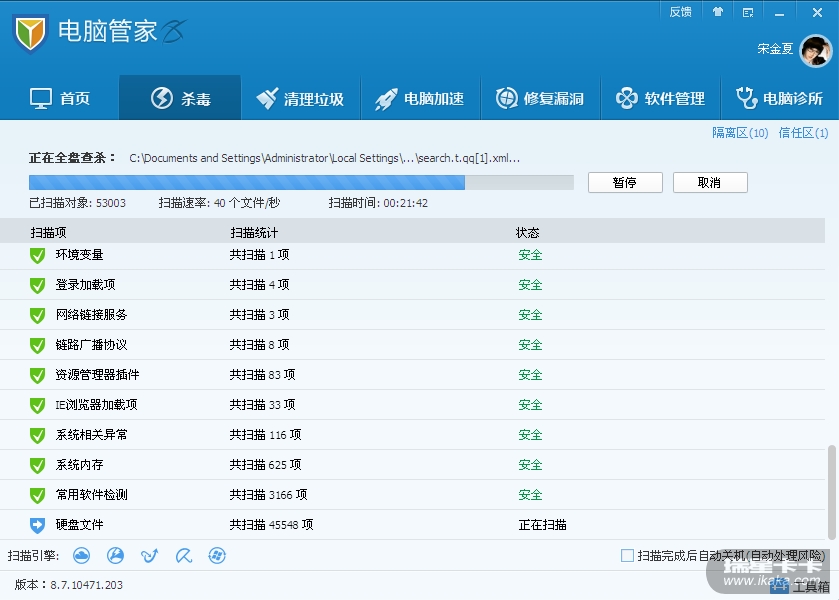Enable auto shutdown after scan checkbox
Viewport: 839px width, 600px height.
pyautogui.click(x=627, y=555)
